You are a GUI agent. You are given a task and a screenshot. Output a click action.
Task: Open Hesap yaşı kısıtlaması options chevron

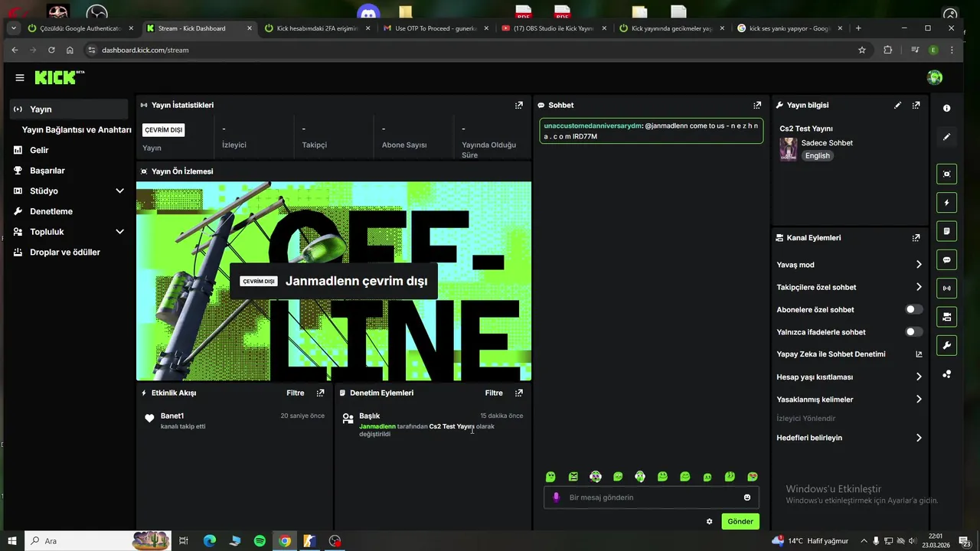pyautogui.click(x=919, y=377)
